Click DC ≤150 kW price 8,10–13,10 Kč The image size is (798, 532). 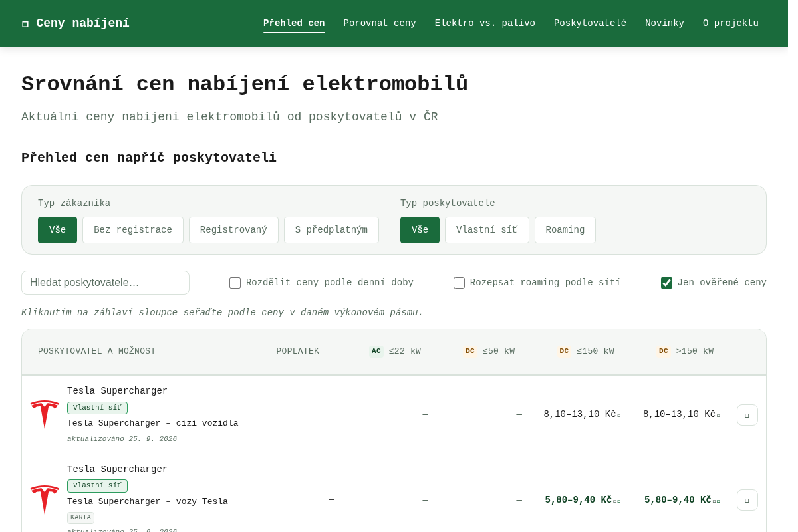[582, 414]
